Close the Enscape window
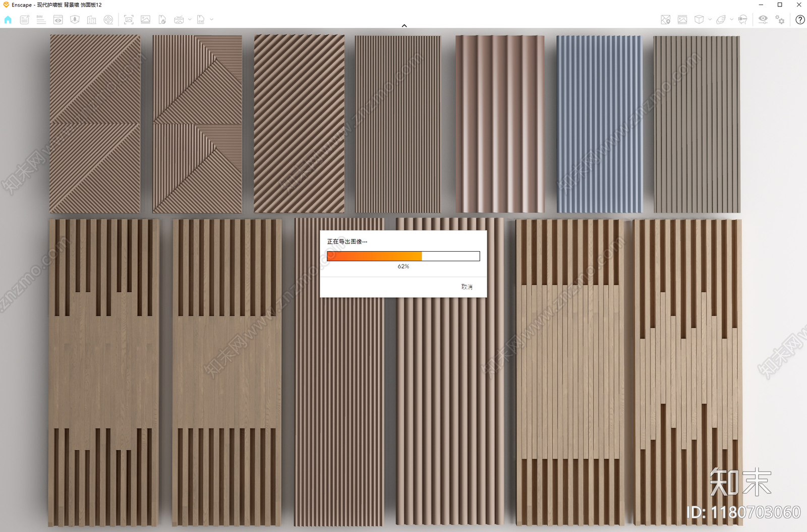The height and width of the screenshot is (532, 807). click(x=799, y=5)
